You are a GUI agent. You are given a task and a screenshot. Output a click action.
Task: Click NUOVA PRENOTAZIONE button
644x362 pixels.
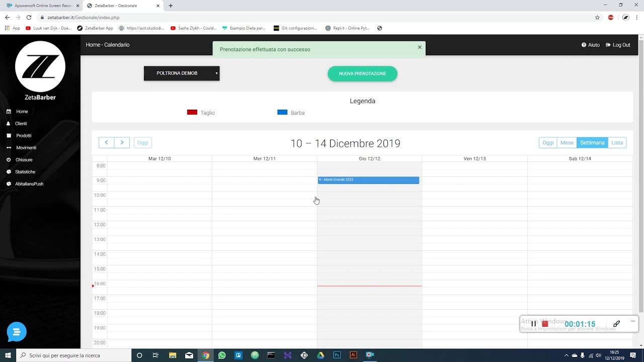tap(362, 73)
